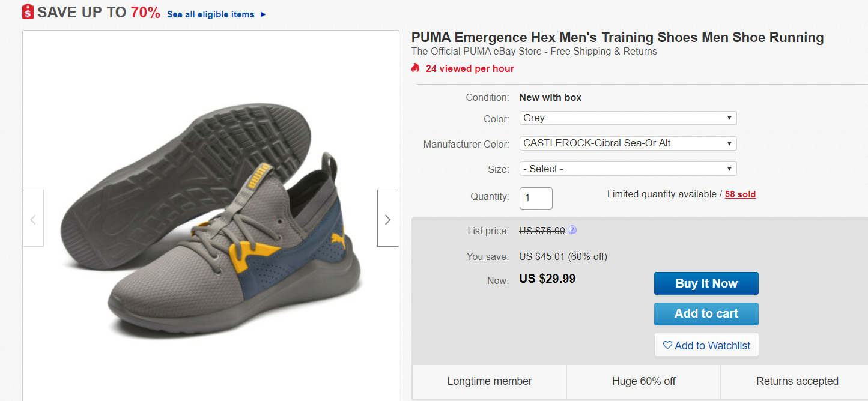Screen dimensions: 868x401
Task: Click the red flame trending icon
Action: pos(416,68)
